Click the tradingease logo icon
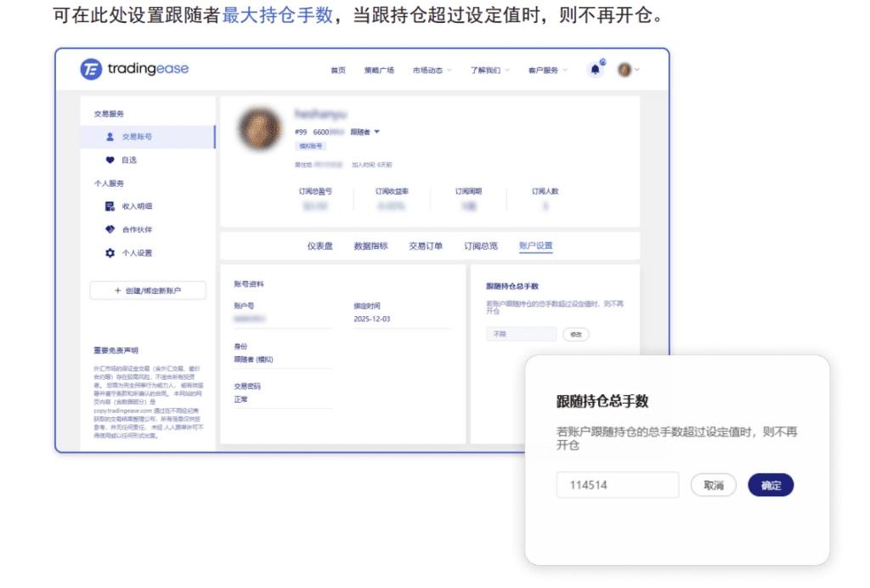Screen dimensions: 870x588 coord(91,70)
